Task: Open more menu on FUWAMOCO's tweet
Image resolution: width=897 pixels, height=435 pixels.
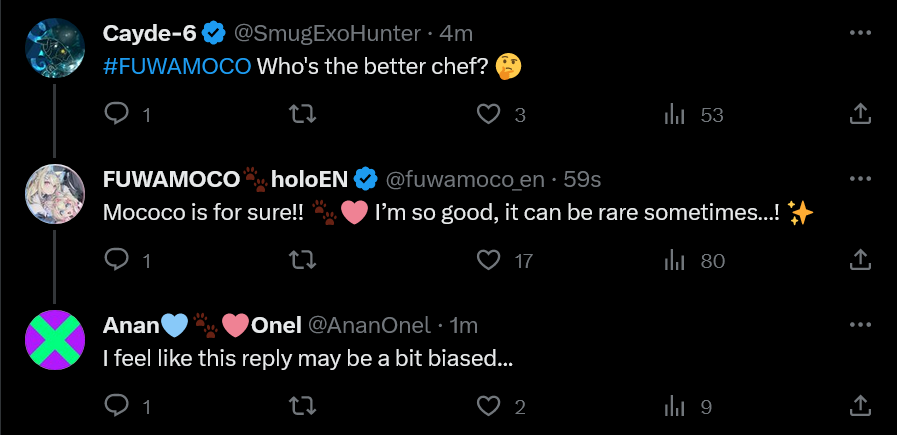Action: point(859,179)
